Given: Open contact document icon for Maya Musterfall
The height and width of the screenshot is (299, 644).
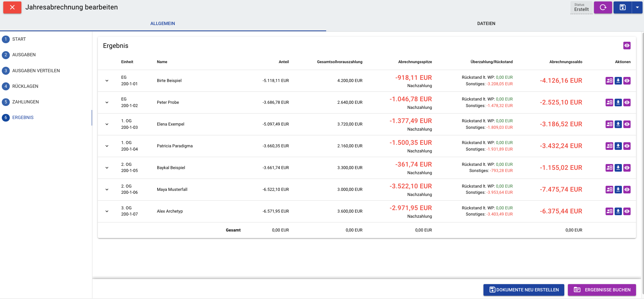Looking at the screenshot, I should 610,189.
